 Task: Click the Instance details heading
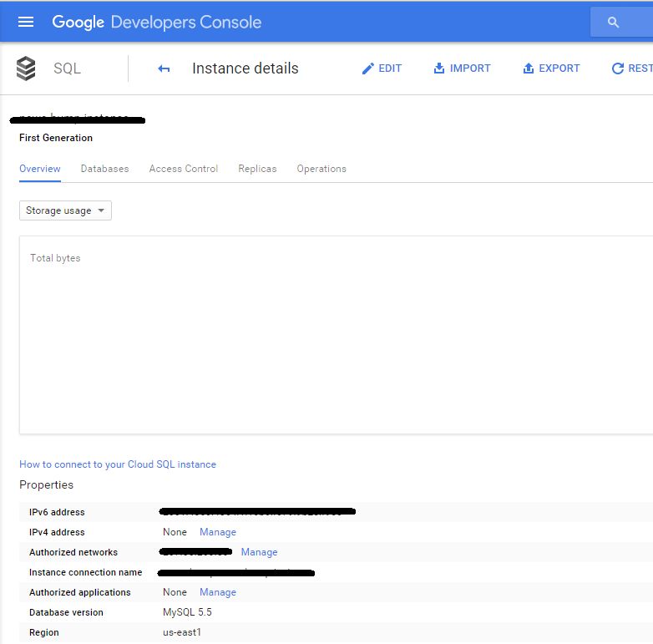tap(246, 68)
